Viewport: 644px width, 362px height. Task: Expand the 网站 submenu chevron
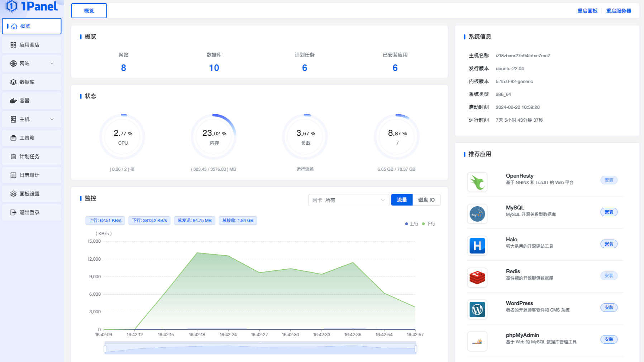click(52, 63)
